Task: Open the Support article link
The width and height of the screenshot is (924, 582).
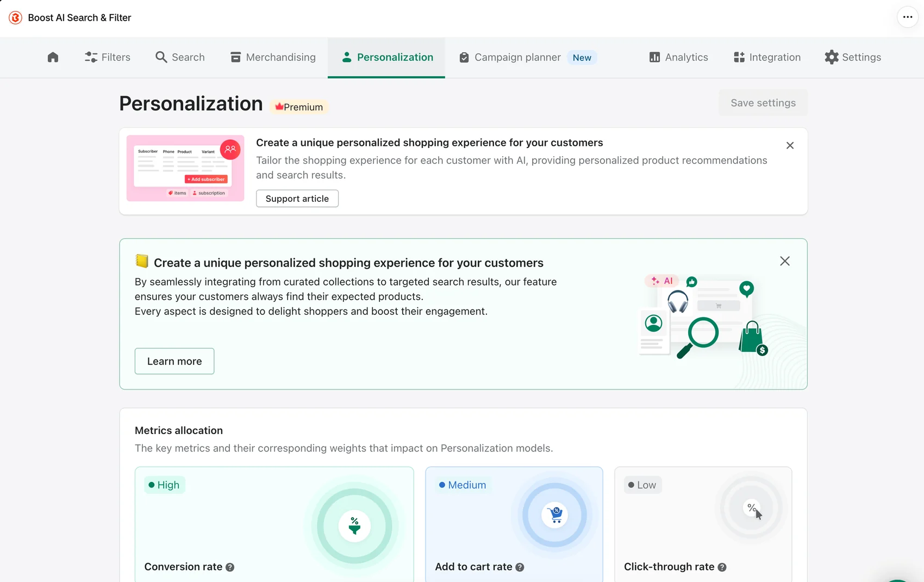Action: tap(297, 199)
